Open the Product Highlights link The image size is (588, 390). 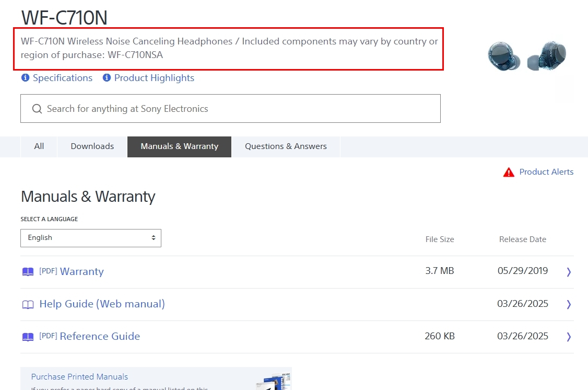(154, 78)
